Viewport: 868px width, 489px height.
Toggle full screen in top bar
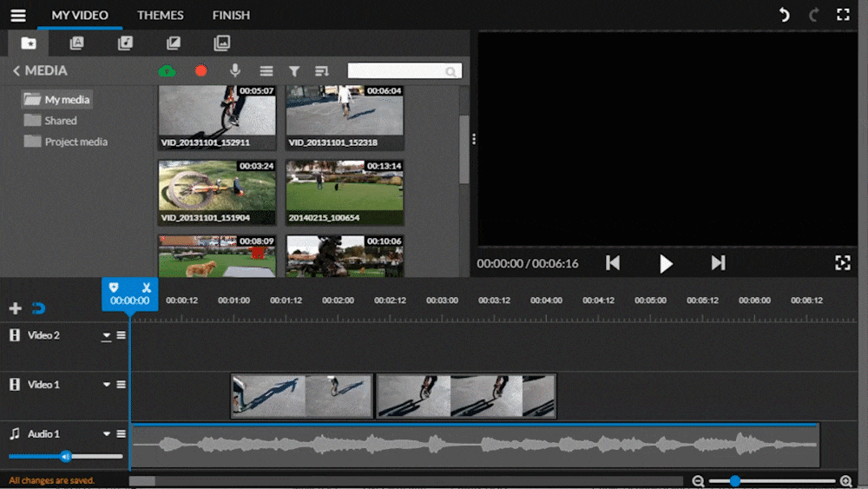(843, 15)
